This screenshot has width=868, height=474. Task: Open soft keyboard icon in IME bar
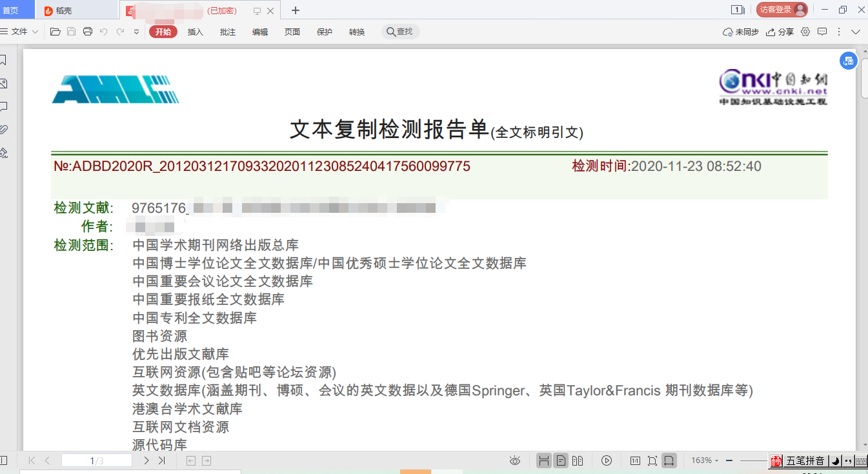tap(861, 460)
